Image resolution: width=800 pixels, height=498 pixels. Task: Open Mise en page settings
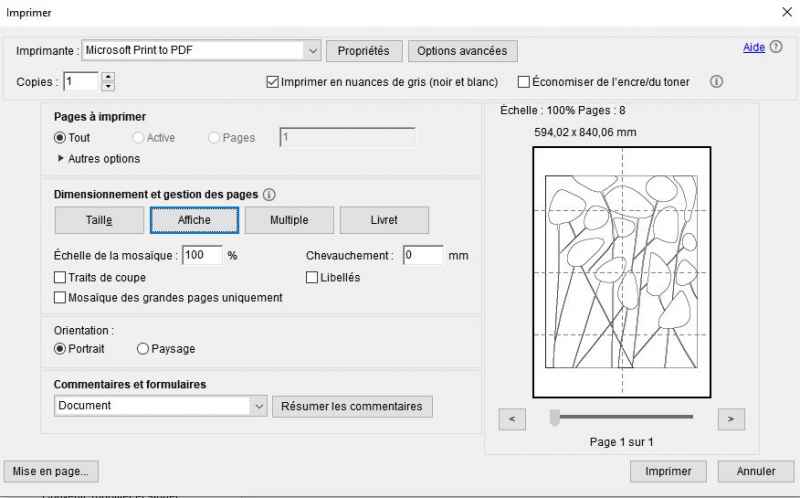tap(51, 471)
